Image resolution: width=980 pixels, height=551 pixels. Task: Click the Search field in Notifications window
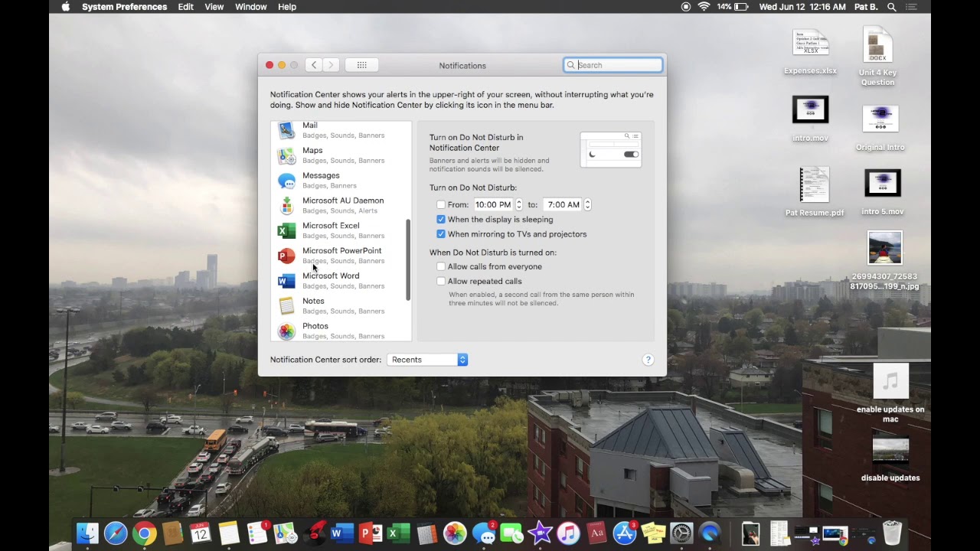613,65
